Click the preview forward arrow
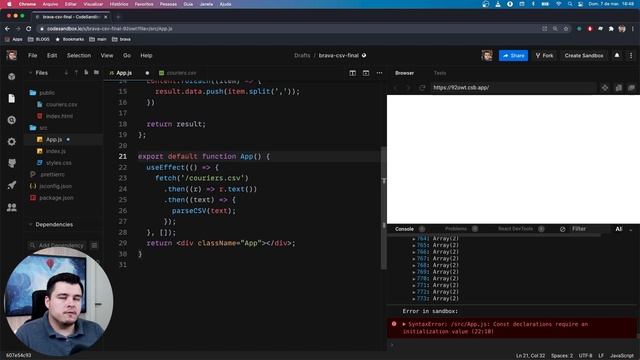This screenshot has height=360, width=640. pos(408,88)
